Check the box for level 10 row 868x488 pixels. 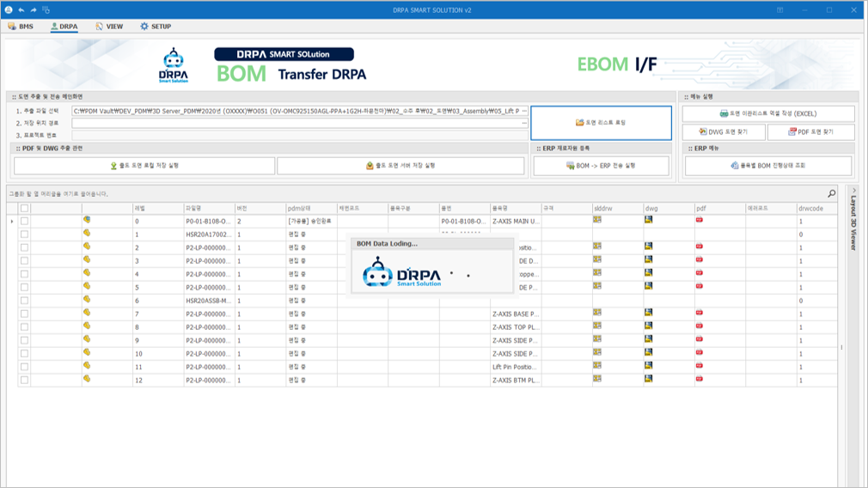[24, 354]
